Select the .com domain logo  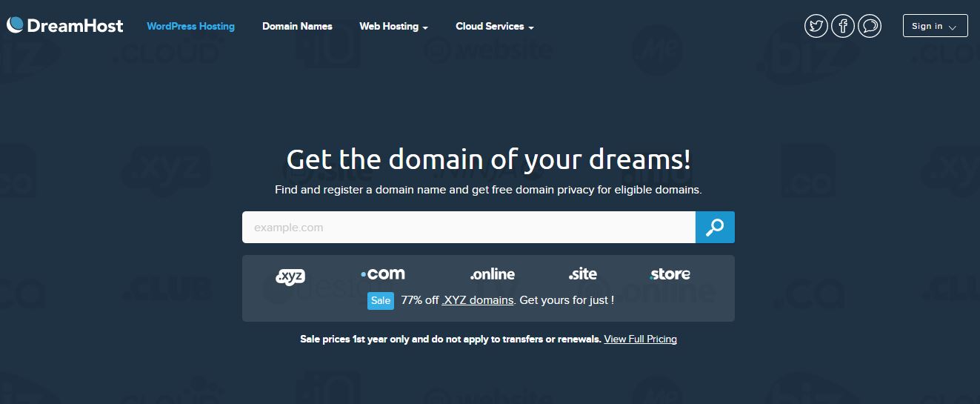click(x=383, y=274)
